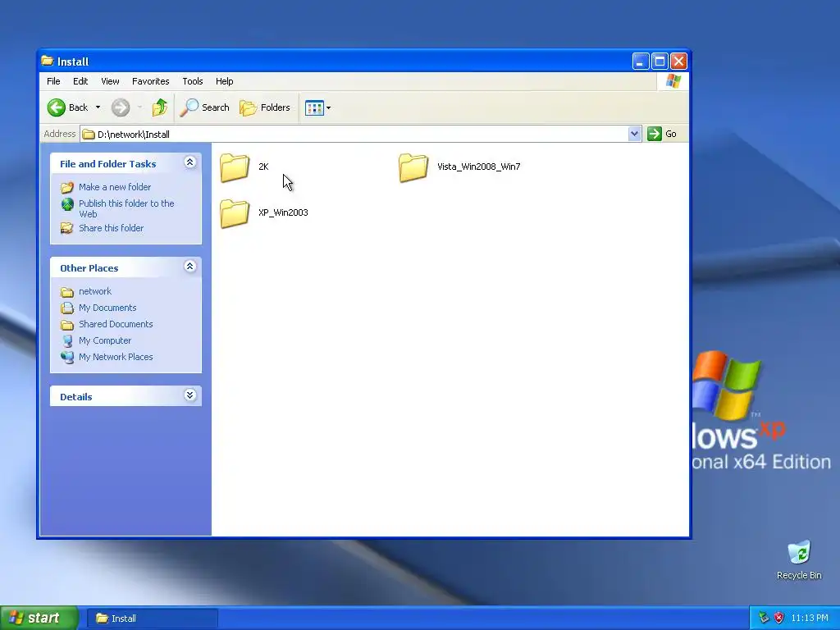
Task: Click the green Back arrow icon
Action: coord(57,107)
